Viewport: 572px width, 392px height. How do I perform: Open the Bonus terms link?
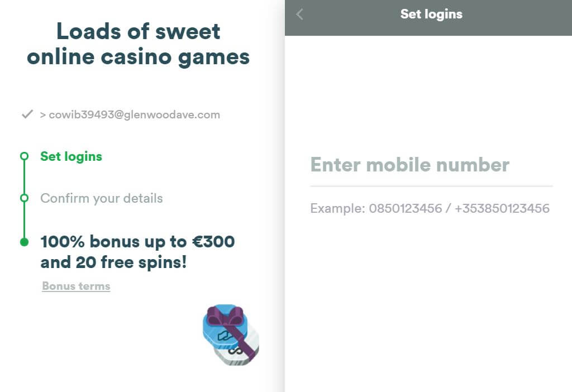(x=76, y=286)
